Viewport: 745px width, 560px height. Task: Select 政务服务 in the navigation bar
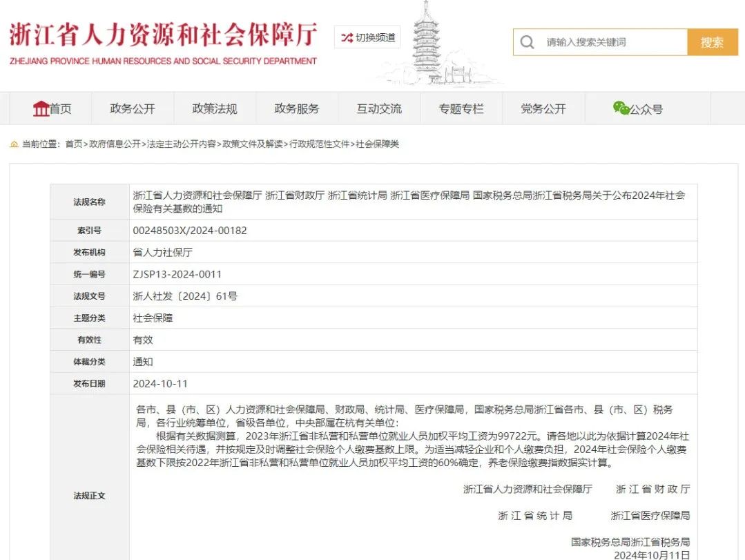(x=297, y=109)
